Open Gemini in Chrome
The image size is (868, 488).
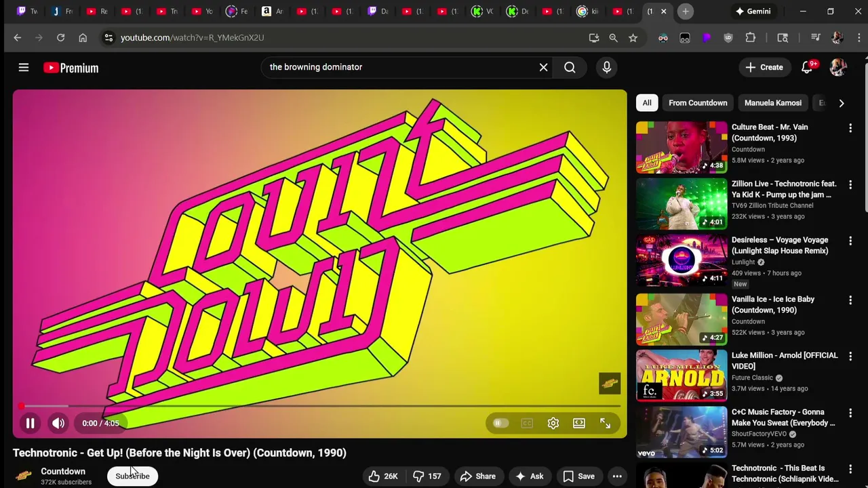tap(753, 12)
